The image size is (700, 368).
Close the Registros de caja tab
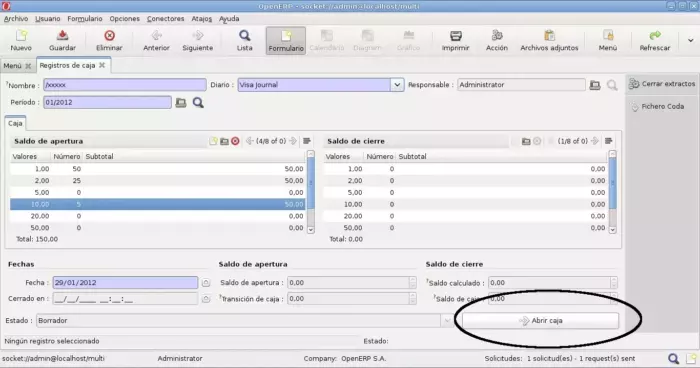[x=102, y=65]
